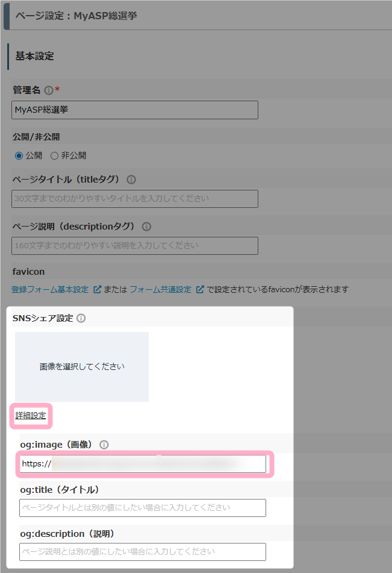
Task: Click the 基本設定 section heading
Action: pos(34,56)
